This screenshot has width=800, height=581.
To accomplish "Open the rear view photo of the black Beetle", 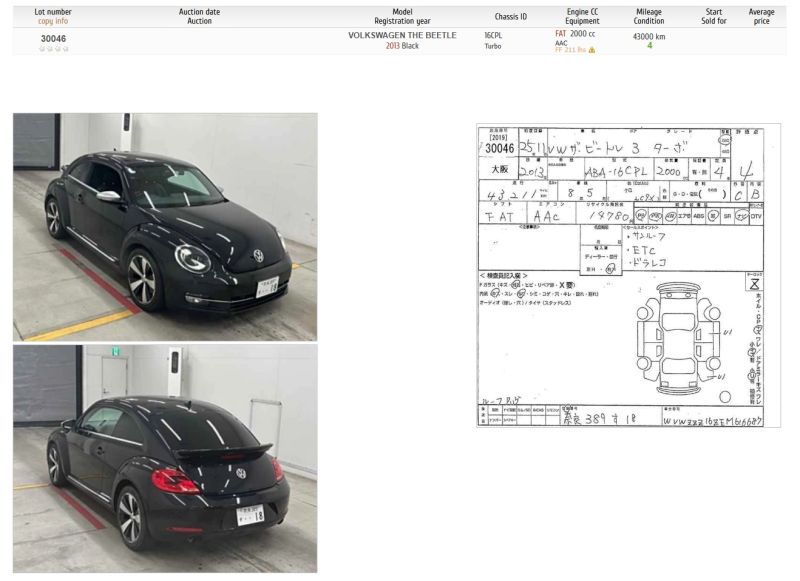I will point(165,459).
